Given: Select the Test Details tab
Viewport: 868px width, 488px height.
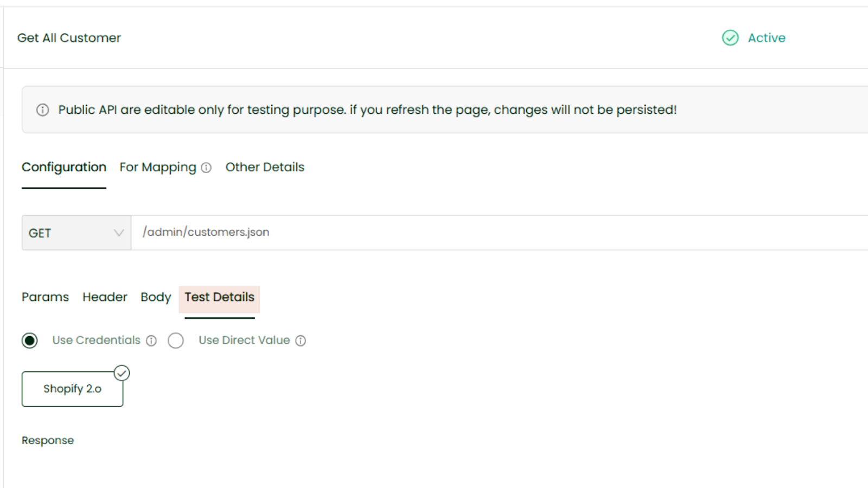Looking at the screenshot, I should coord(219,297).
